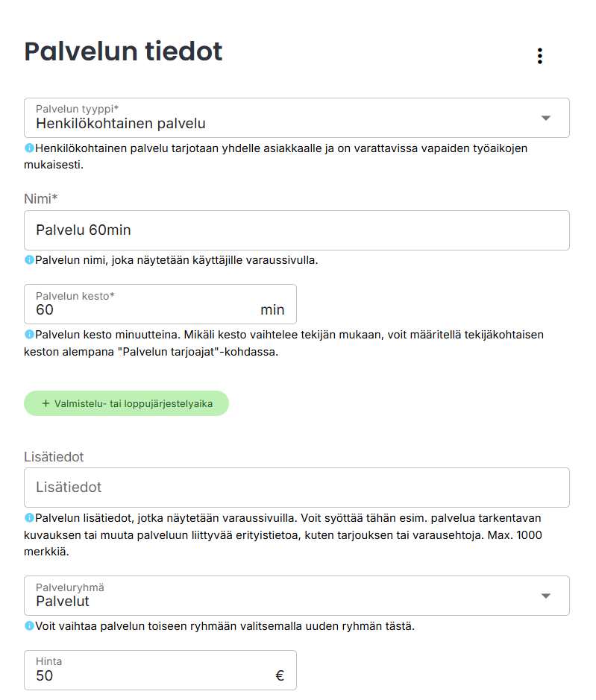Click info icon beside Henkilökohtainen palvelu description
Viewport: 596px width, 700px height.
coord(29,148)
